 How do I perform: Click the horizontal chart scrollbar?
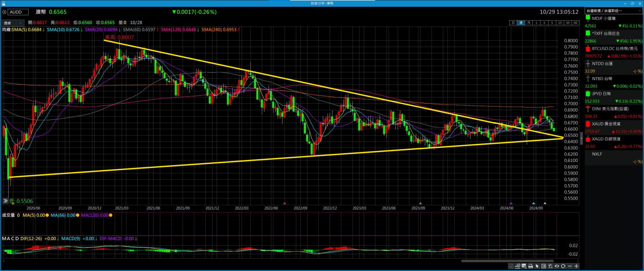pos(507,261)
